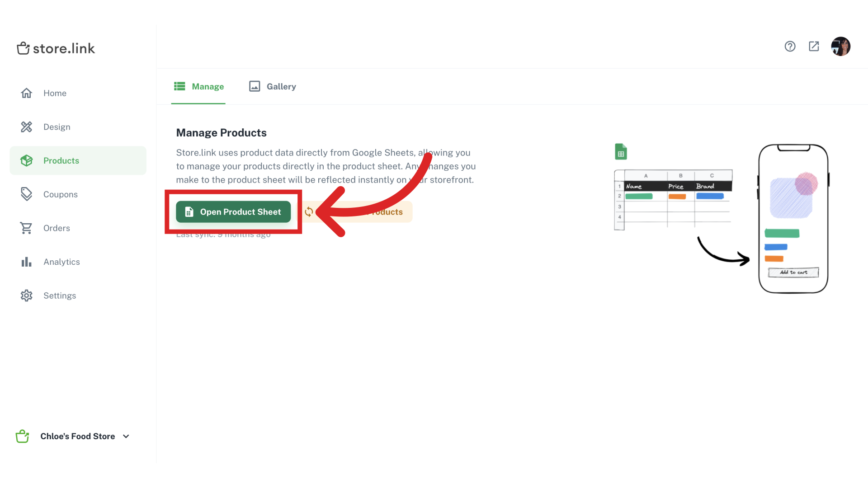Expand the Chloe's Food Store dropdown

pos(126,436)
